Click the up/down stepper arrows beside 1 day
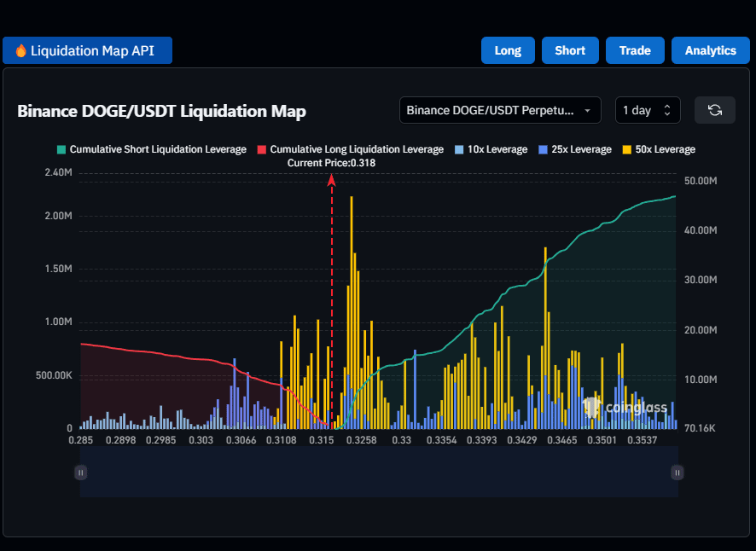The height and width of the screenshot is (551, 756). click(x=667, y=110)
